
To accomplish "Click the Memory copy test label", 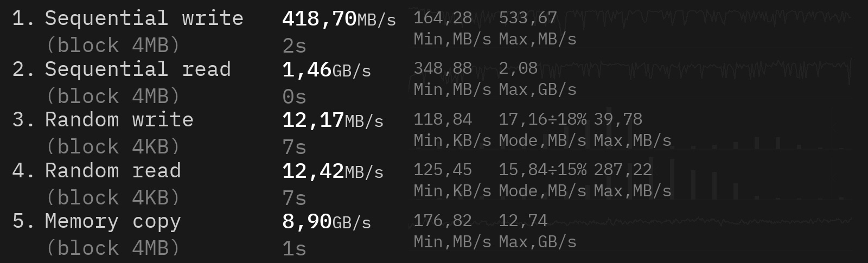I will (112, 221).
